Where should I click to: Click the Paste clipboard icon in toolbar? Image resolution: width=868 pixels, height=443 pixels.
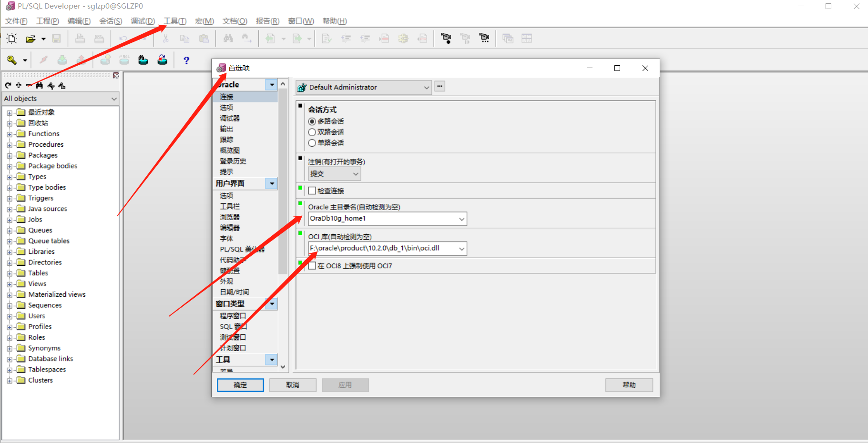204,39
